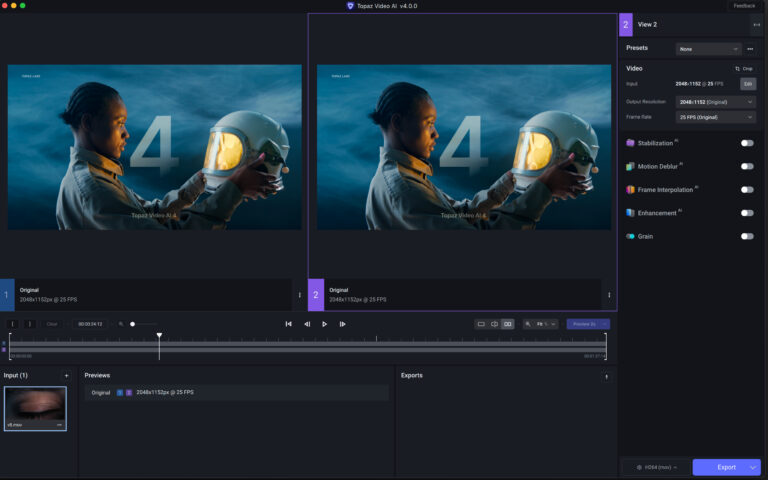Click the View 2 panel title

click(x=647, y=24)
